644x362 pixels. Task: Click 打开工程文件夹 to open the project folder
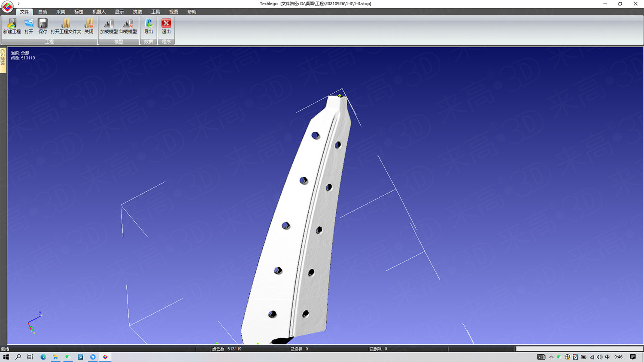coord(66,26)
